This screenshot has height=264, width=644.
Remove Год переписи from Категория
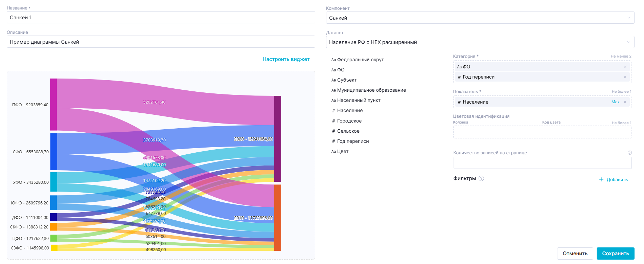[x=625, y=77]
